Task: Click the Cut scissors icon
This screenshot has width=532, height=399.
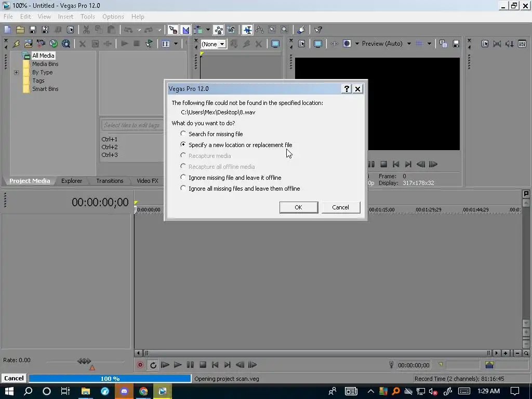Action: [x=86, y=30]
